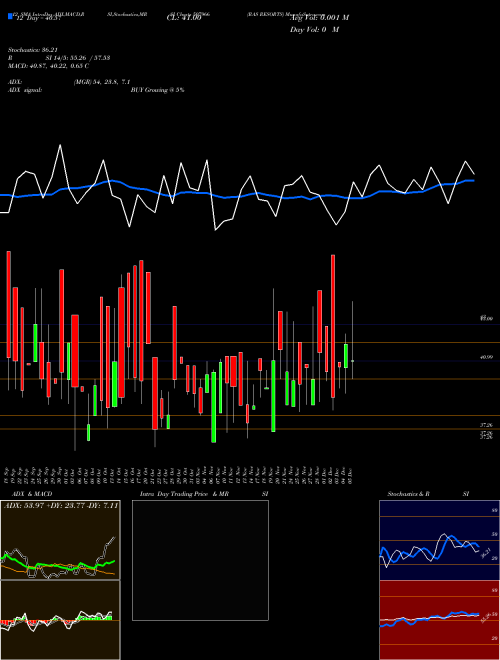Click the 'Day Vol: 0 M' label
Image resolution: width=500 pixels, height=660 pixels.
314,30
